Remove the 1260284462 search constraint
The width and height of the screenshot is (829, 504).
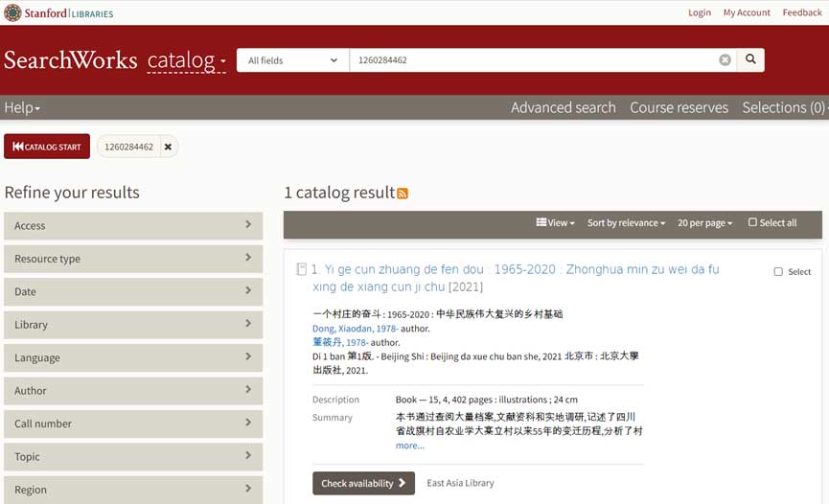pos(168,147)
